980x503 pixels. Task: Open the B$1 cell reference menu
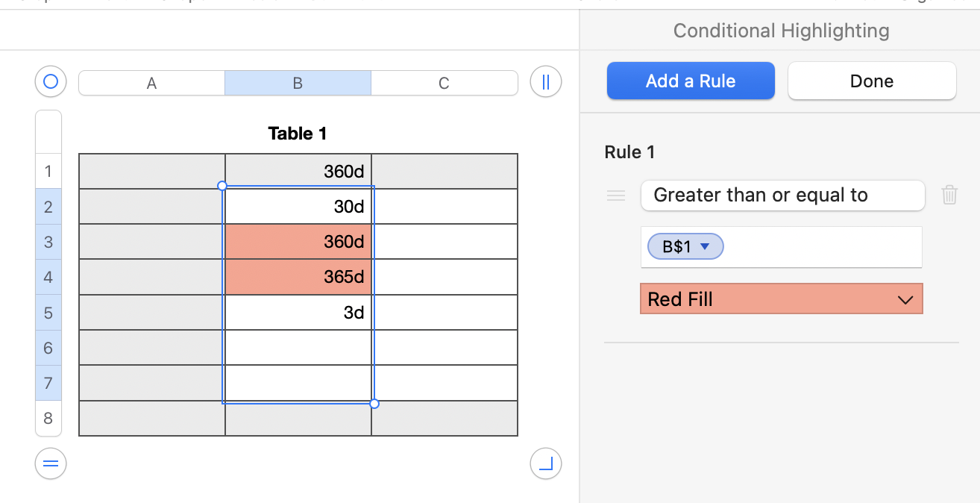(704, 247)
